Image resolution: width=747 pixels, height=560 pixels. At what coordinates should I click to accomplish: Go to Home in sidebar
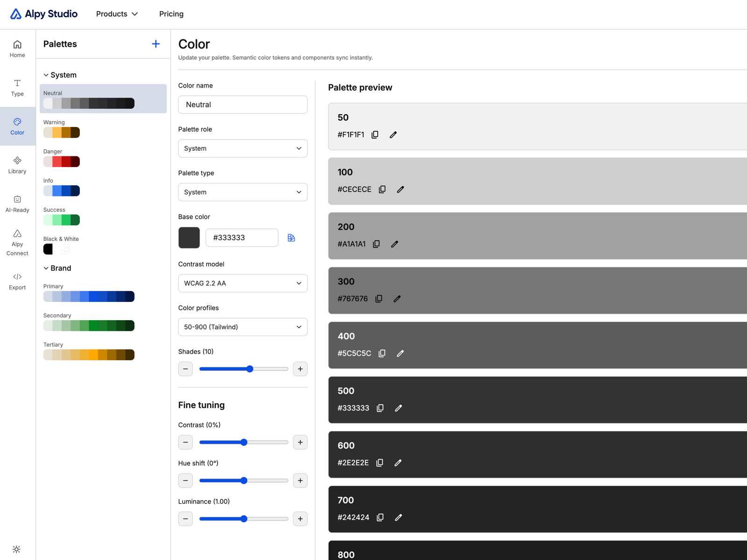click(17, 49)
